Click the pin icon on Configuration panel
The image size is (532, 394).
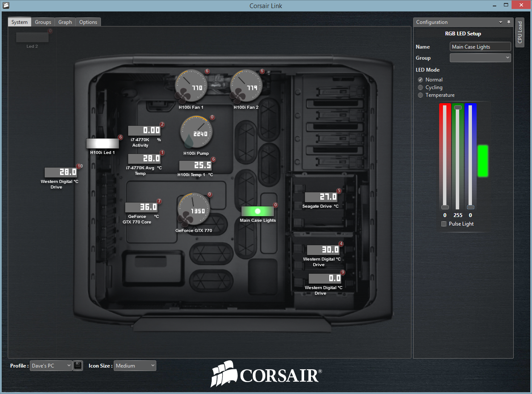click(x=509, y=22)
